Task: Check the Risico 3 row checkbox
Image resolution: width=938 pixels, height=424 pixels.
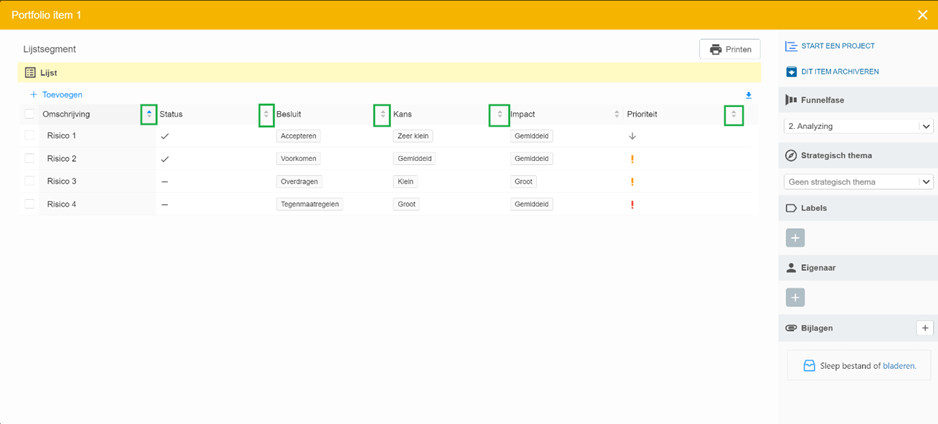Action: click(x=29, y=181)
